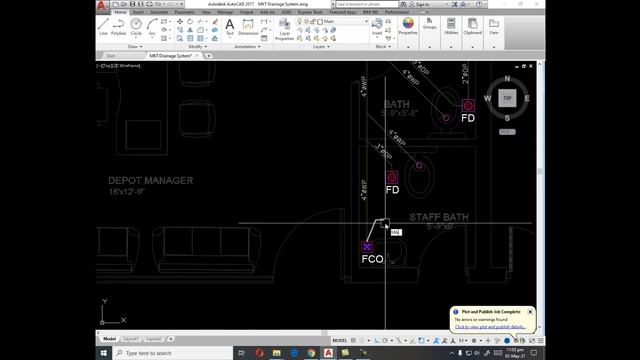Viewport: 640px width, 360px height.
Task: Click the Windows Start button
Action: coord(104,353)
